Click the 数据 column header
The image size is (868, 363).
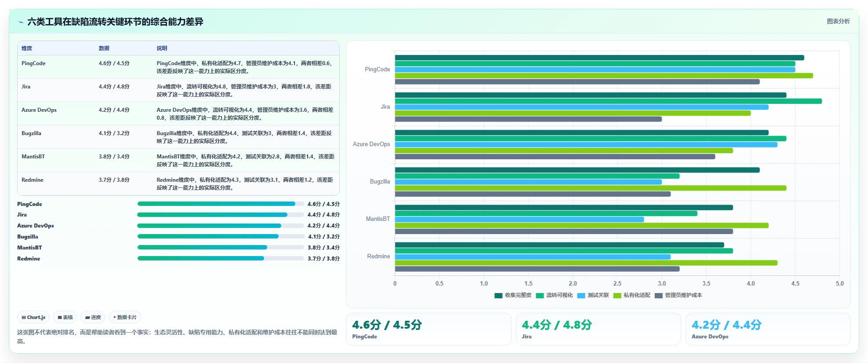104,48
